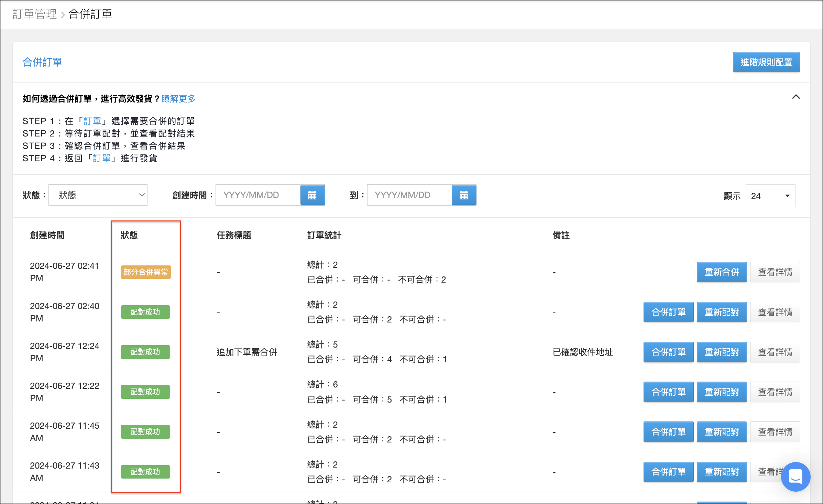The height and width of the screenshot is (504, 823).
Task: Open the 顯示 24 page size dropdown
Action: 770,196
